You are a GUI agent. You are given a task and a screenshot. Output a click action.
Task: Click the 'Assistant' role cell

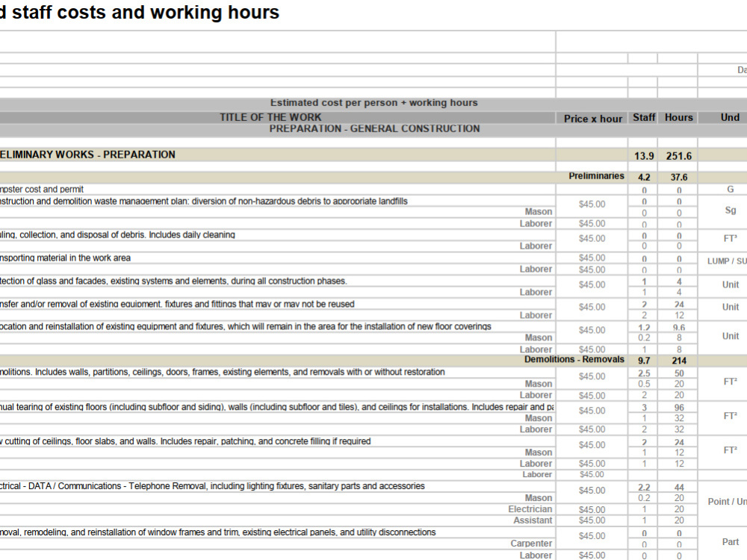click(x=532, y=520)
